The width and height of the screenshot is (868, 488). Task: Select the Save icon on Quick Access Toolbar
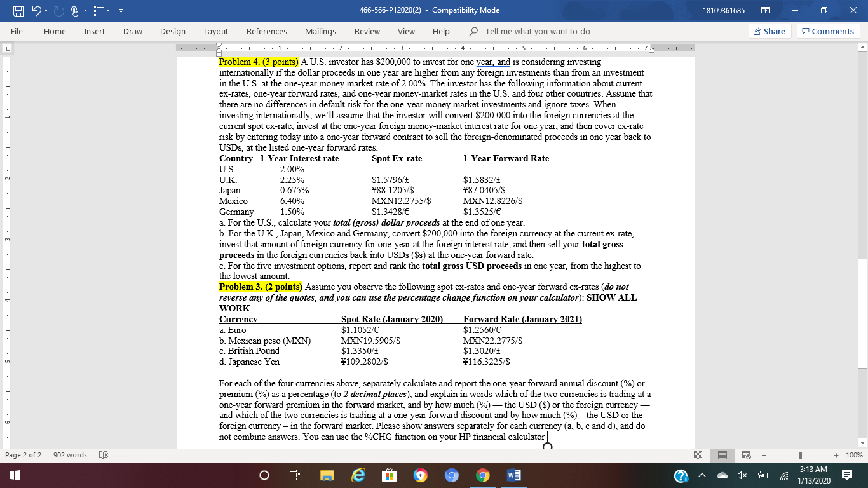click(x=18, y=10)
